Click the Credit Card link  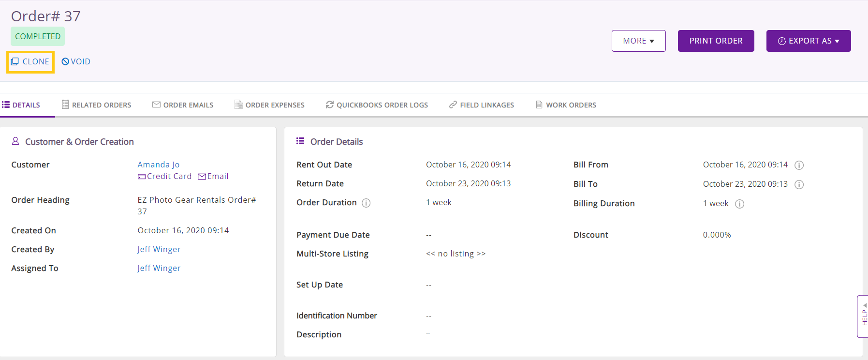pyautogui.click(x=164, y=176)
